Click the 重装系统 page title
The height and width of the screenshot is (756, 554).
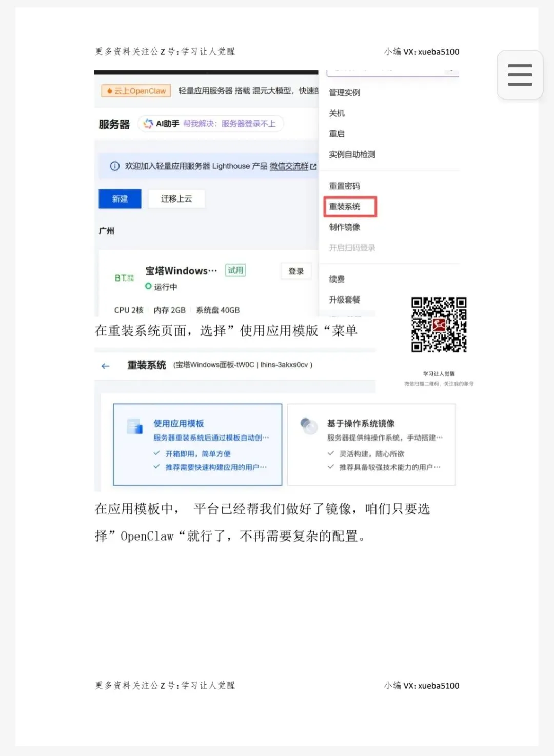click(147, 365)
